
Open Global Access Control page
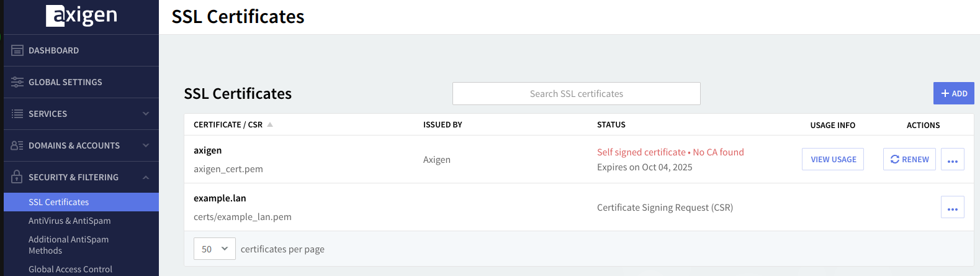[70, 269]
